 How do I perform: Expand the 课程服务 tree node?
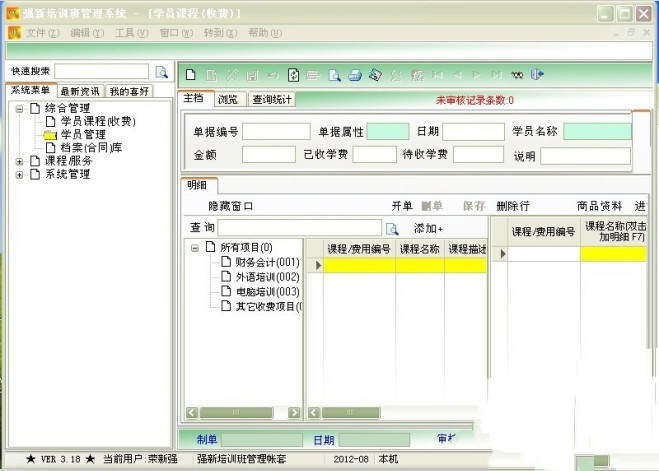[x=19, y=161]
